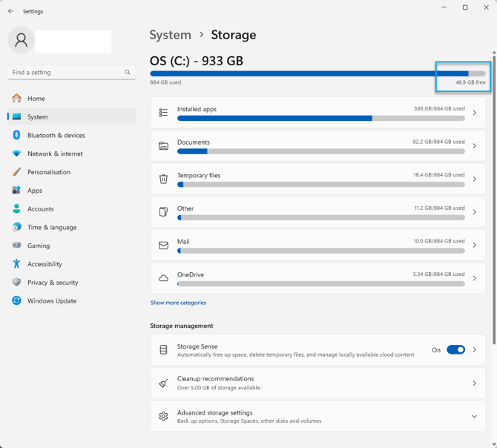Click the OneDrive cloud icon

click(x=163, y=278)
